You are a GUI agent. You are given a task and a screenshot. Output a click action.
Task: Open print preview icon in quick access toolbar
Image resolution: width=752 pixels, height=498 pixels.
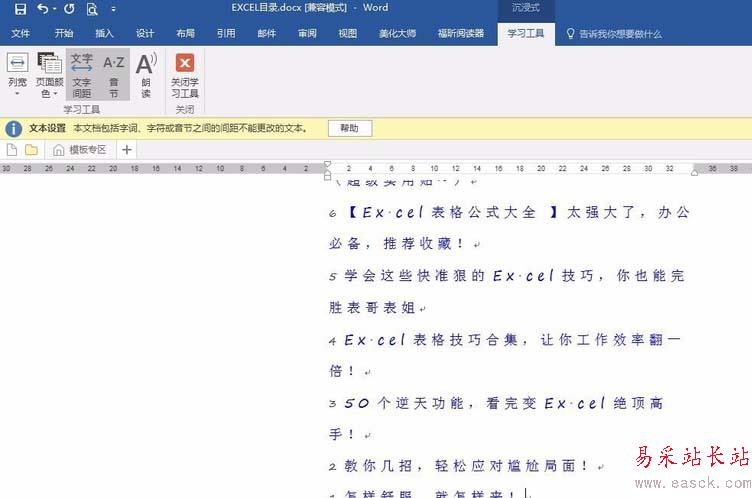92,9
